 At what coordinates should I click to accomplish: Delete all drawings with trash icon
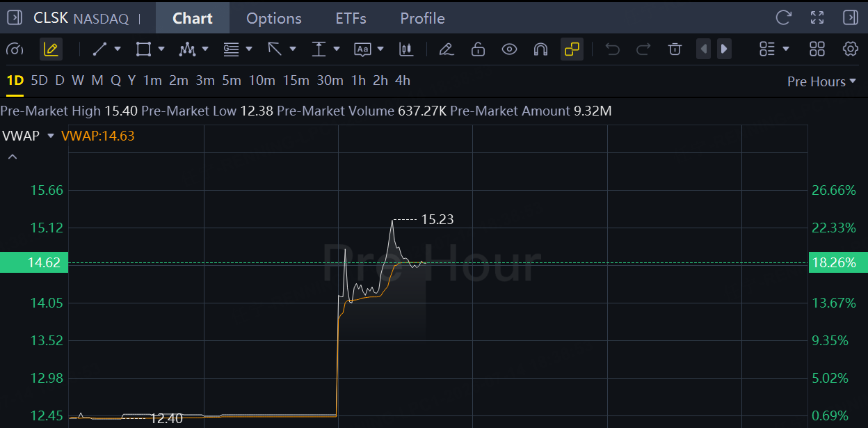pyautogui.click(x=675, y=49)
